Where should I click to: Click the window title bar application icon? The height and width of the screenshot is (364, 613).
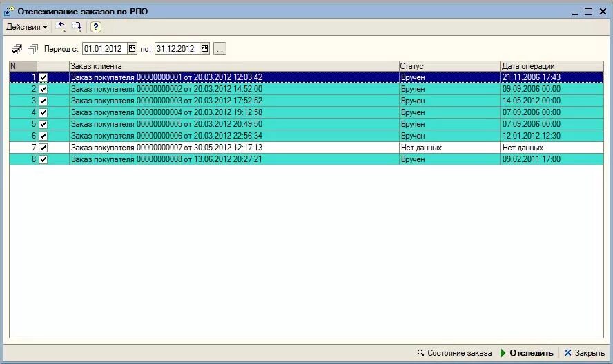(x=9, y=11)
